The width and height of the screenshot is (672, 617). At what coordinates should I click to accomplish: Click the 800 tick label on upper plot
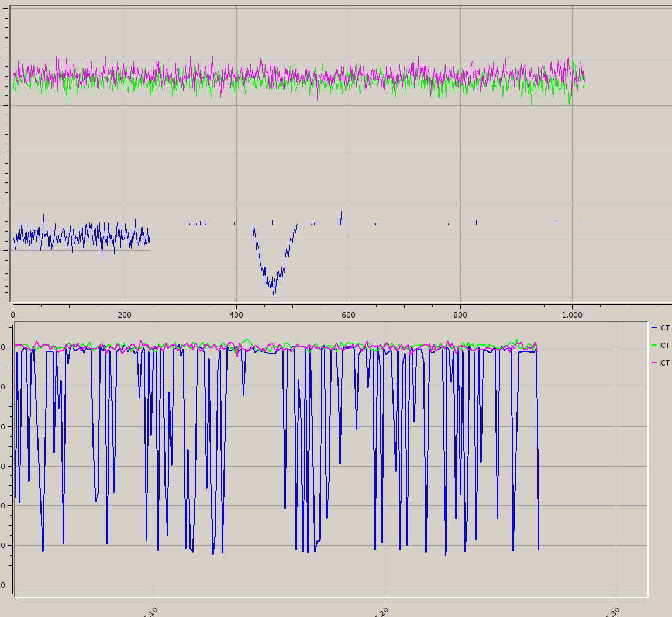(460, 315)
